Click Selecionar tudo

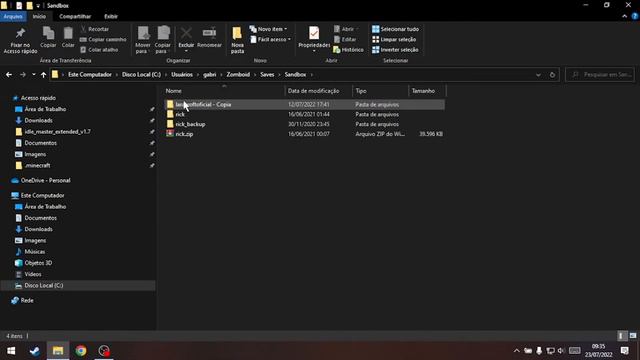[396, 29]
